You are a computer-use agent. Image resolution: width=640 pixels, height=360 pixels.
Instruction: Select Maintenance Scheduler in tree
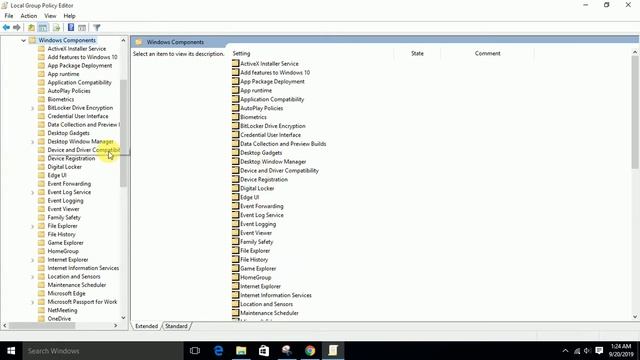click(x=77, y=285)
